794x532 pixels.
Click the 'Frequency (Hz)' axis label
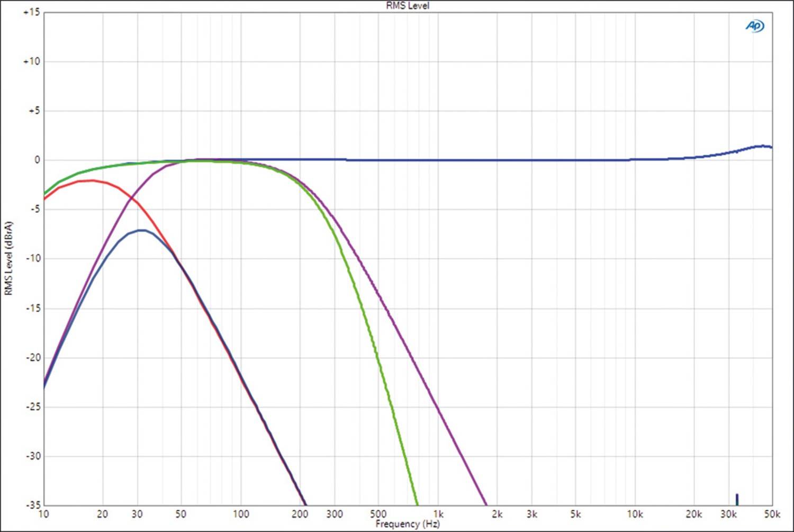tap(408, 524)
